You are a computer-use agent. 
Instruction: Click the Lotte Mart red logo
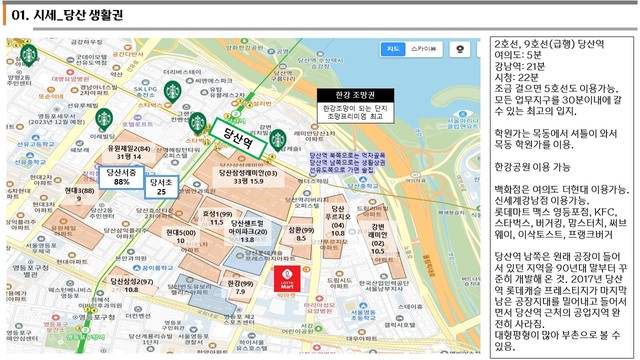(287, 279)
